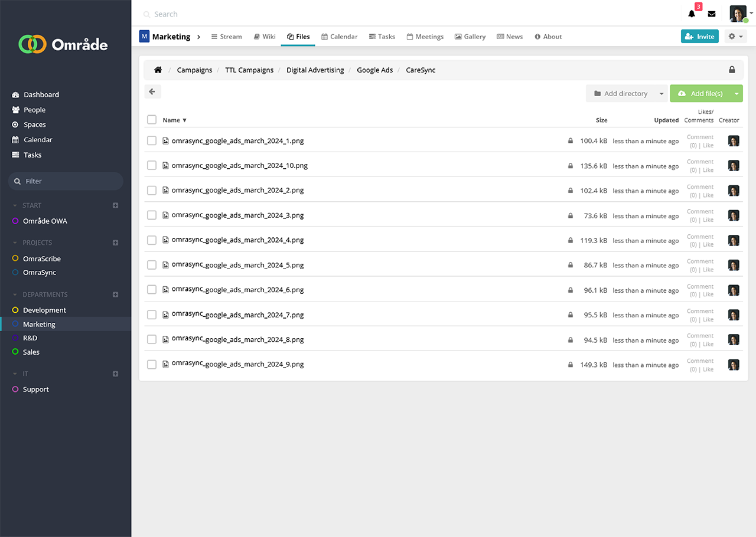Click the notification bell icon

click(692, 14)
